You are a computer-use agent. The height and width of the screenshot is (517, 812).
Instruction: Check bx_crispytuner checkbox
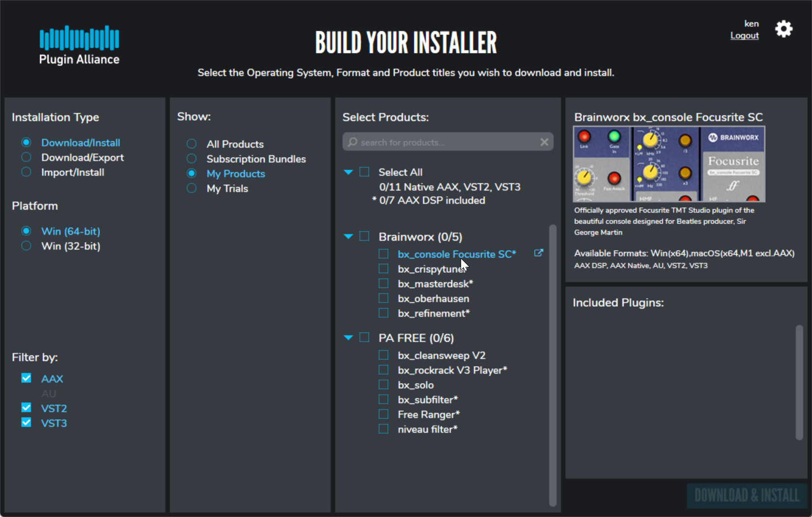tap(384, 268)
